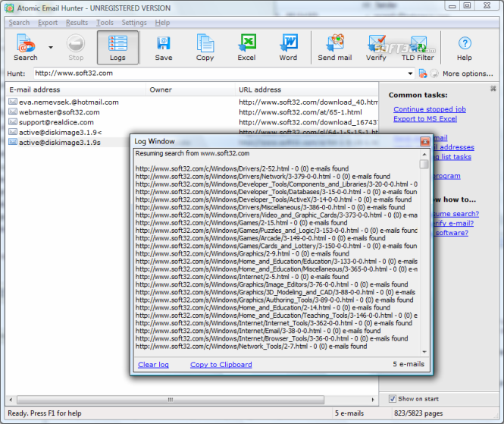Click URL http://www.soft32.com/at/65-1.html cell
504x424 pixels.
point(300,112)
